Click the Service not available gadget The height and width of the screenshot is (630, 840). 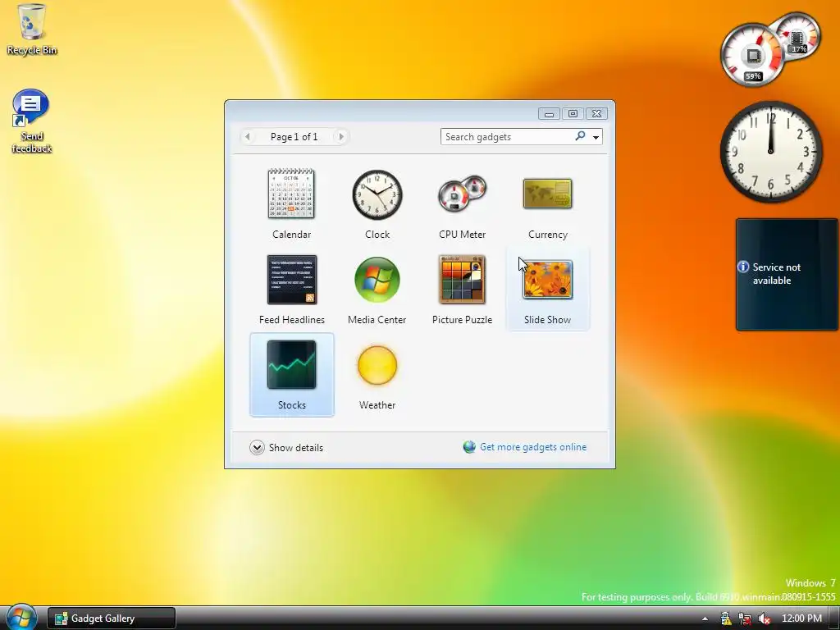[x=787, y=274]
